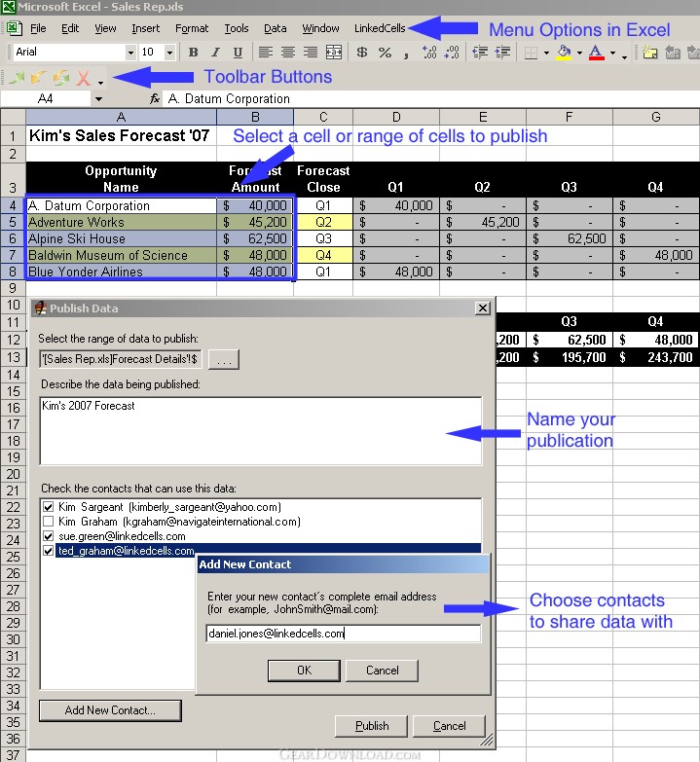Click Add New Contact... button
The image size is (700, 762).
click(110, 710)
